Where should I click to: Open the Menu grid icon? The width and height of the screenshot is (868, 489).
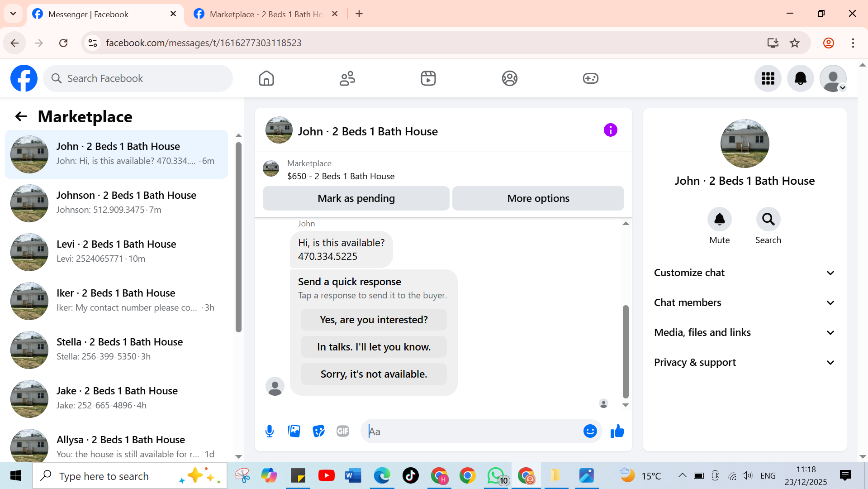(768, 78)
